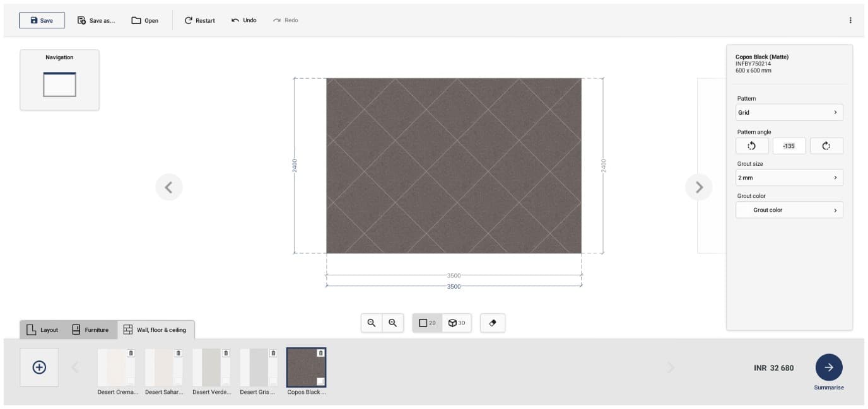Delete the Copos Black tile with trash icon
This screenshot has width=868, height=409.
point(320,353)
